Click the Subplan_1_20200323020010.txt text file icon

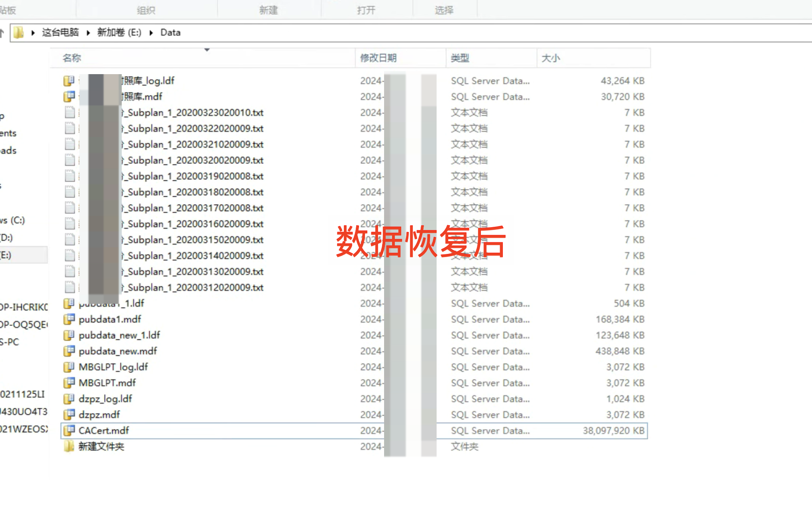[70, 112]
